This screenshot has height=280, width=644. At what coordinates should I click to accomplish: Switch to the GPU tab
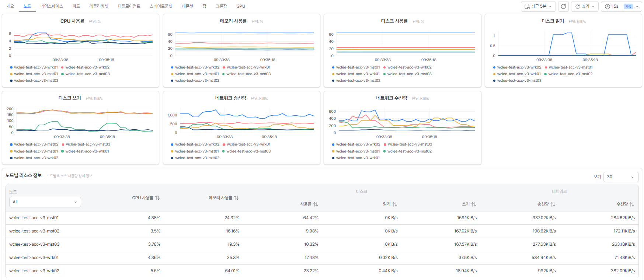tap(241, 6)
